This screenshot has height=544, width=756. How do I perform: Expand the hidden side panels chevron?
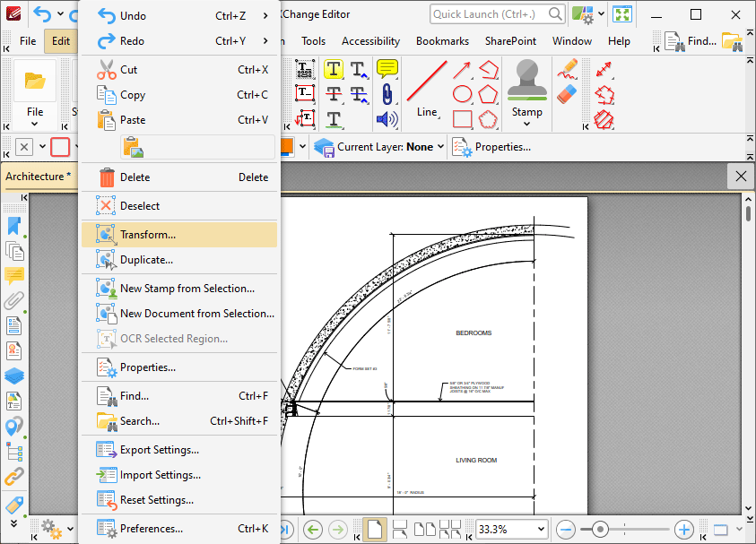click(14, 523)
